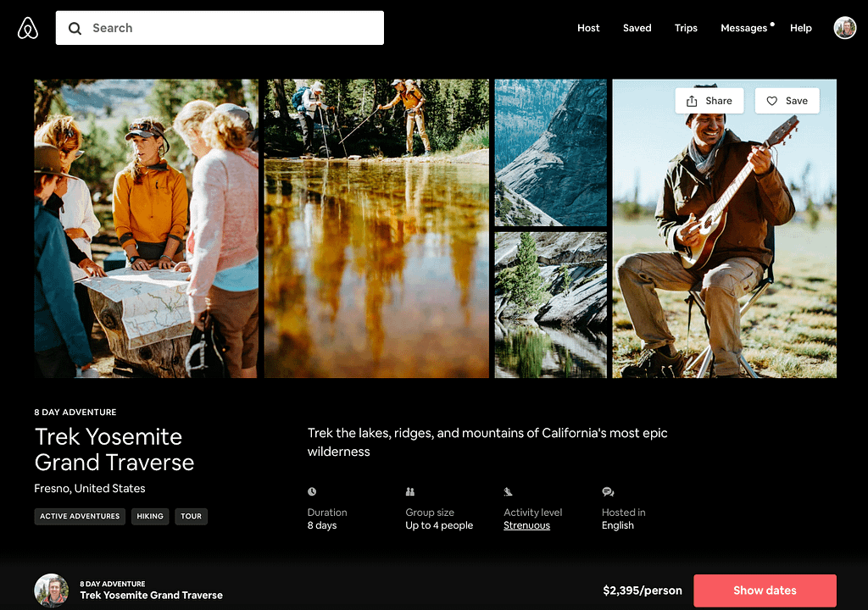
Task: Open Messages in top navigation
Action: point(744,28)
